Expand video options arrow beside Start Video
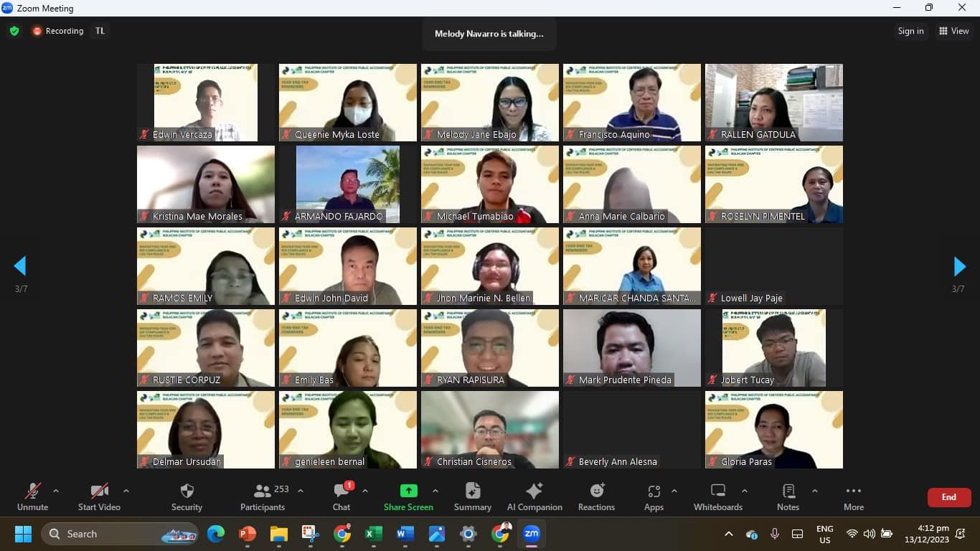Viewport: 980px width, 551px height. (x=126, y=491)
